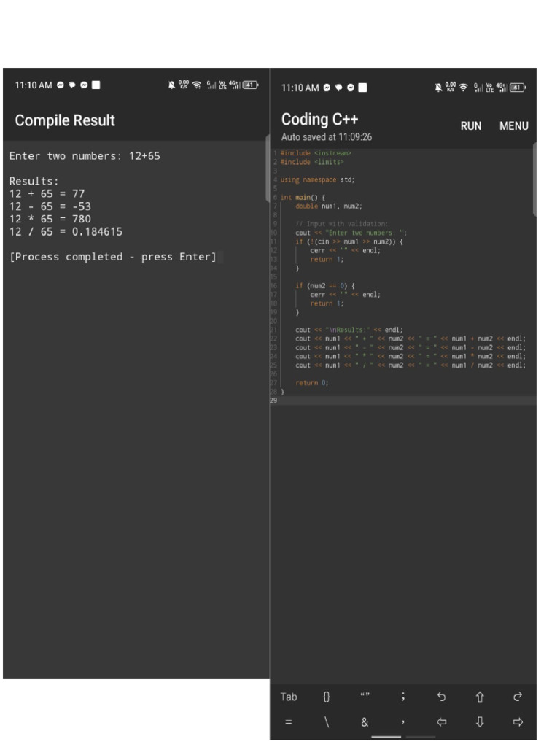Run the C++ program

tap(471, 126)
